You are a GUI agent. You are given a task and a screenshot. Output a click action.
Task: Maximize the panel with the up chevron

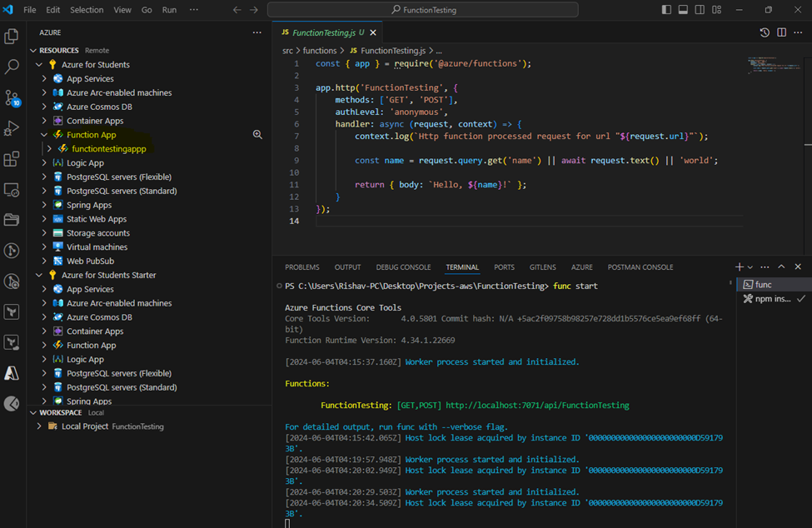[x=781, y=267]
